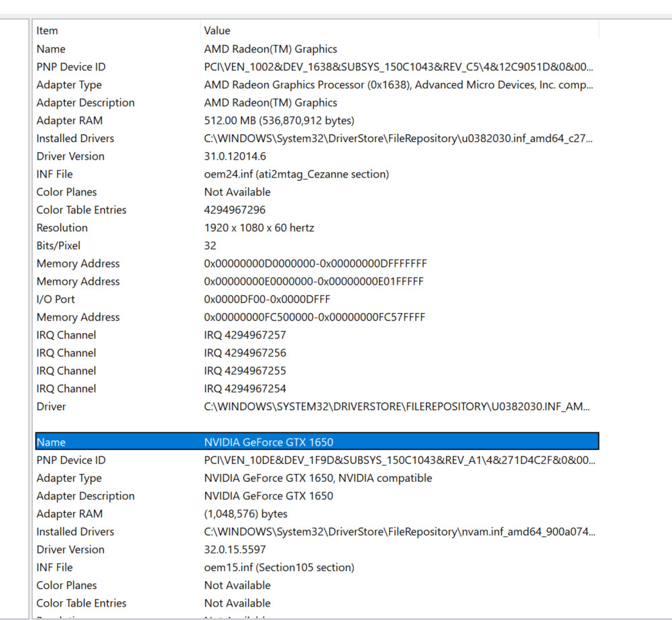The width and height of the screenshot is (672, 620).
Task: Select the Bits/Pixel 32 row
Action: point(317,246)
